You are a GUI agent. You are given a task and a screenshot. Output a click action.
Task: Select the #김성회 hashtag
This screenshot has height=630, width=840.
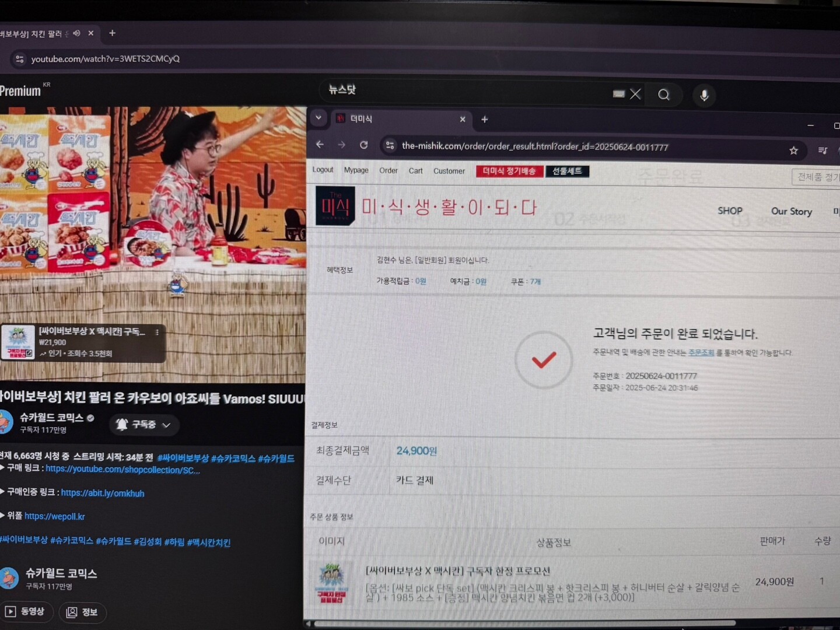148,542
